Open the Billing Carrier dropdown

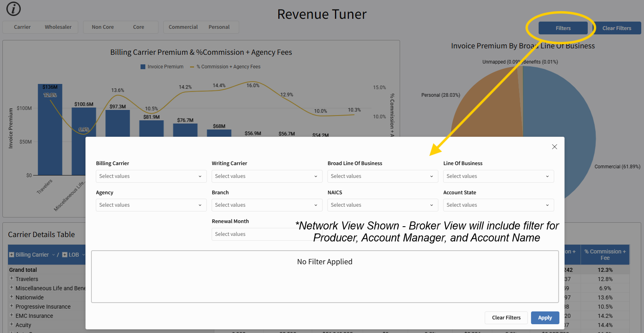click(x=151, y=176)
